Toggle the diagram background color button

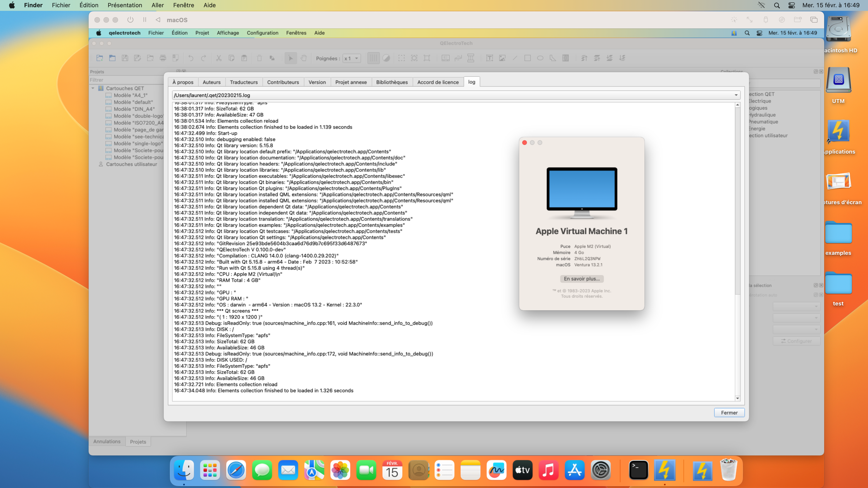point(386,58)
